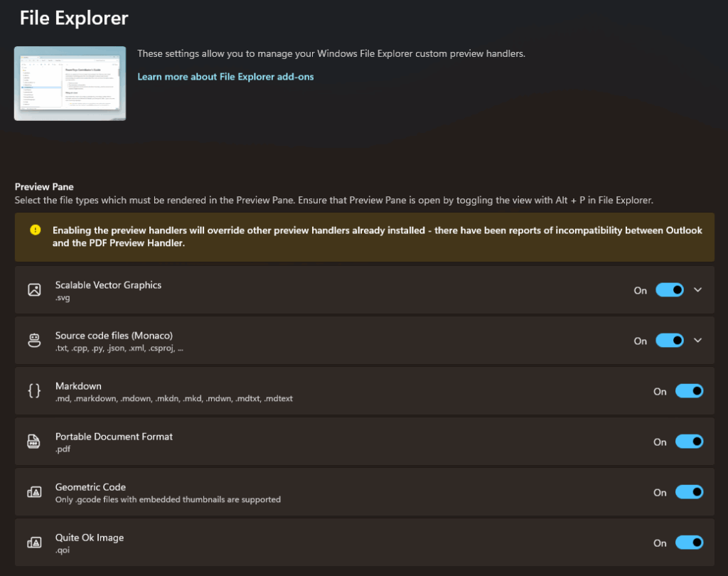The width and height of the screenshot is (728, 576).
Task: Expand the Scalable Vector Graphics options chevron
Action: [x=697, y=290]
